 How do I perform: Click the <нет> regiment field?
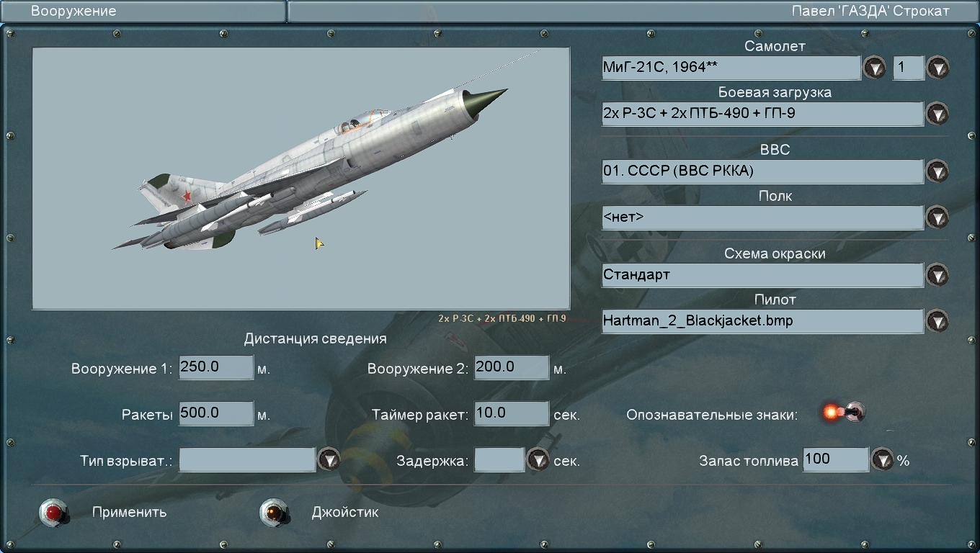[x=762, y=217]
